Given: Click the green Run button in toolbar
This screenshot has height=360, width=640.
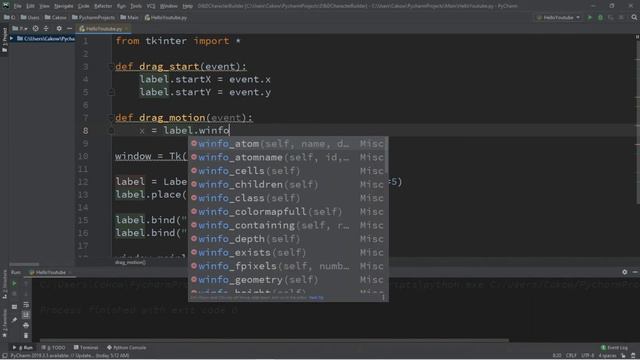Looking at the screenshot, I should click(x=590, y=18).
